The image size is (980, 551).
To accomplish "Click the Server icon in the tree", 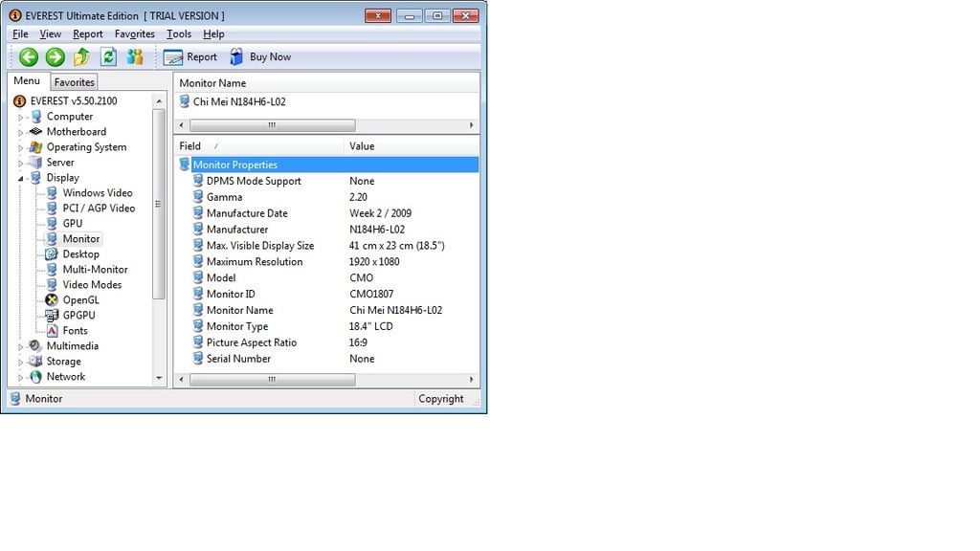I will click(x=36, y=162).
